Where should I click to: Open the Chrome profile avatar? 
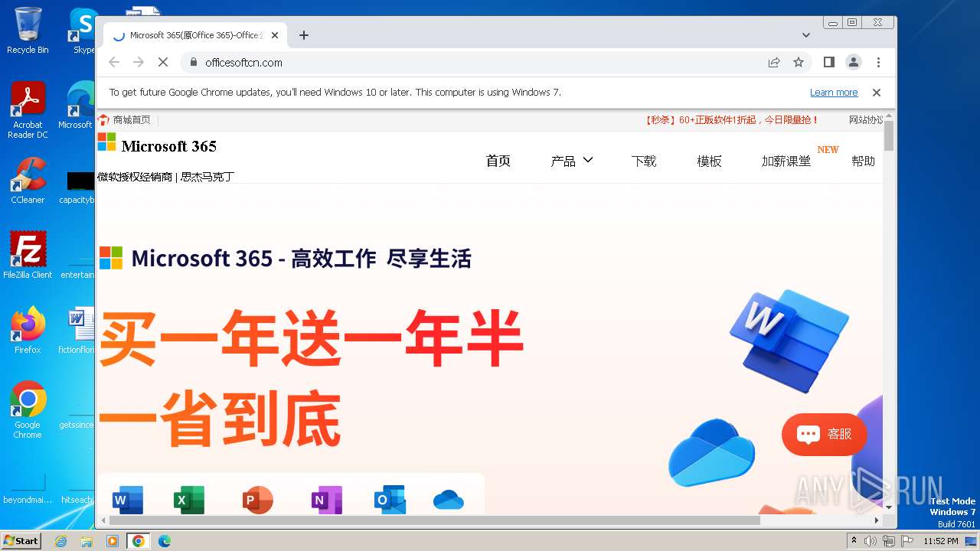click(854, 62)
